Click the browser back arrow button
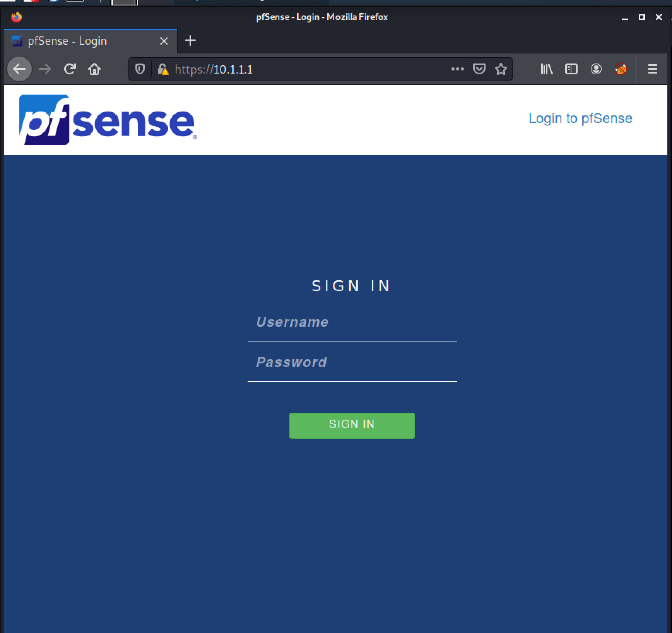The height and width of the screenshot is (633, 672). (x=19, y=69)
